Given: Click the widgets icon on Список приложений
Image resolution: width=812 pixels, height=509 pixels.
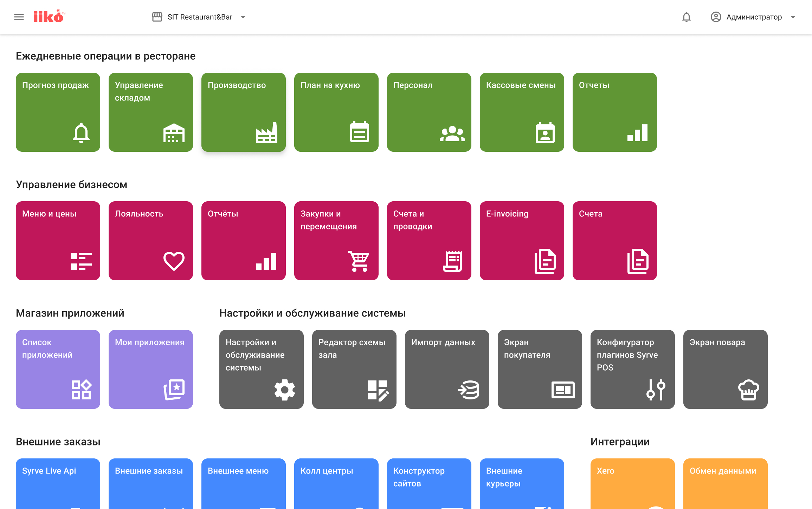Looking at the screenshot, I should coord(82,390).
